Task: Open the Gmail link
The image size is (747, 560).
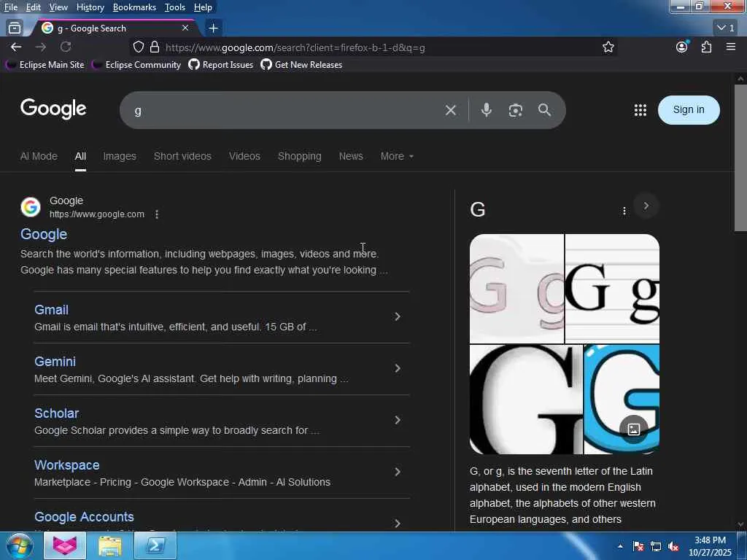Action: (52, 309)
